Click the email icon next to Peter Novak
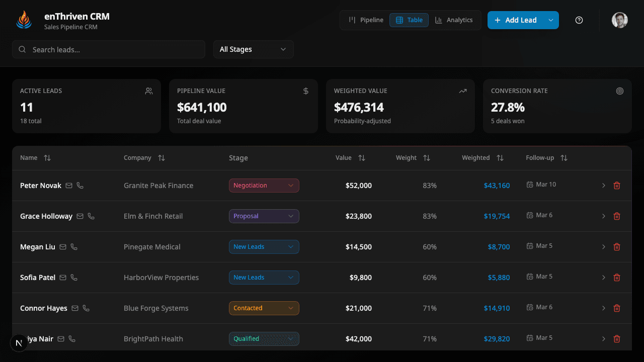 pos(69,186)
